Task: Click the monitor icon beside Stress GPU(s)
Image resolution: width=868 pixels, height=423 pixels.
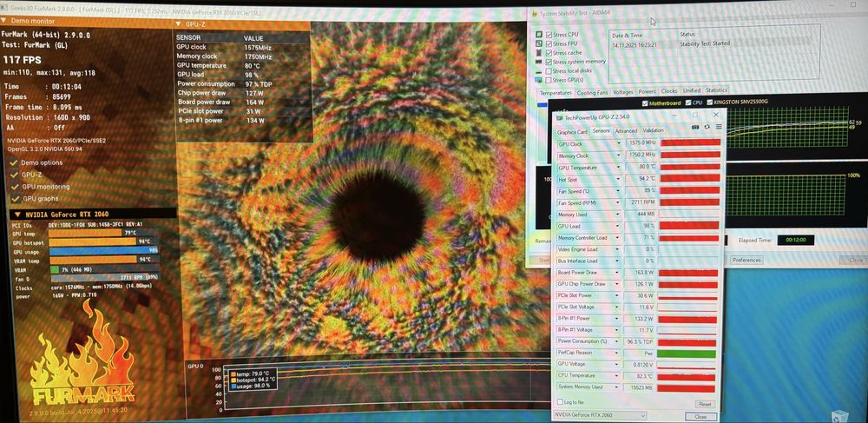Action: point(539,80)
